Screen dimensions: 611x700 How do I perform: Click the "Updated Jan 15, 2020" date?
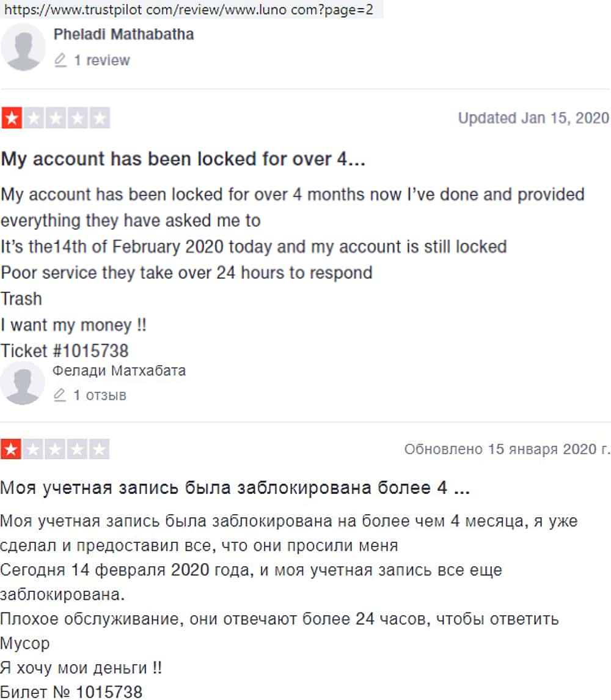(533, 118)
